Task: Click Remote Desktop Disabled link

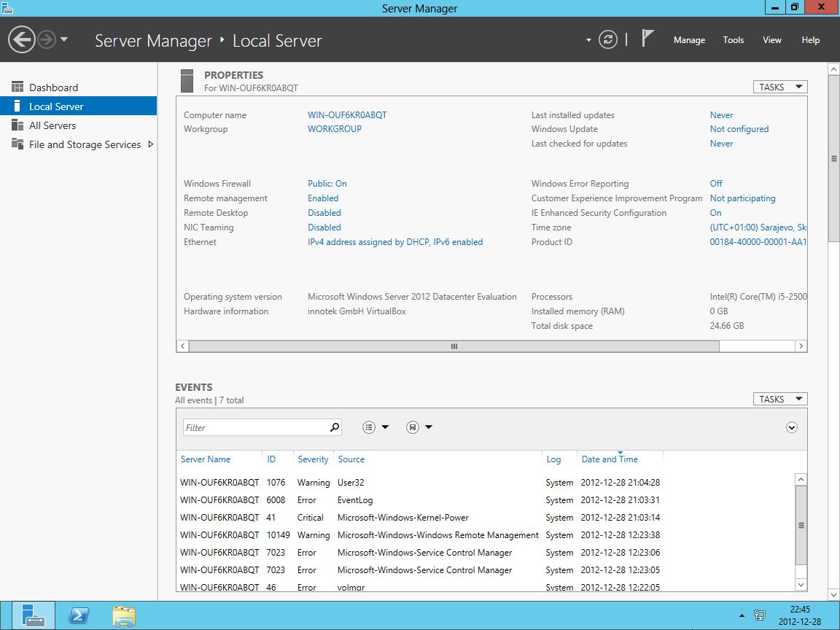Action: [x=324, y=213]
